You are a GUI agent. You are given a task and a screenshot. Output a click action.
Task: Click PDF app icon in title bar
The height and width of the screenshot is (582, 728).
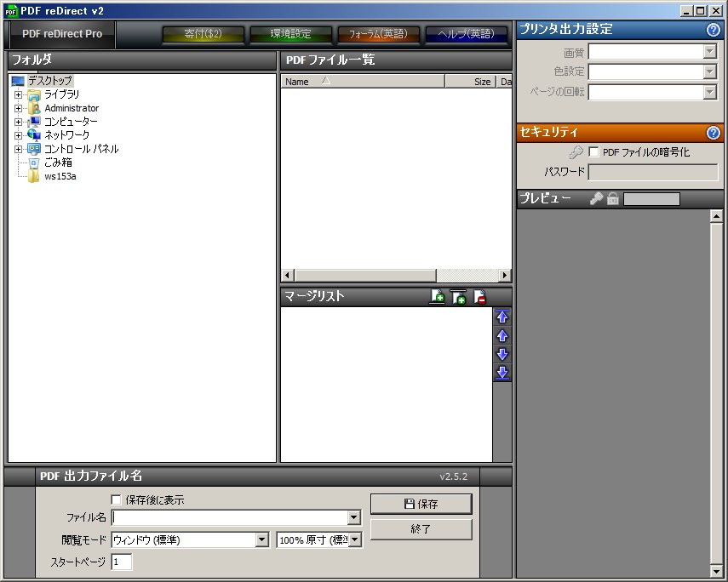click(11, 11)
